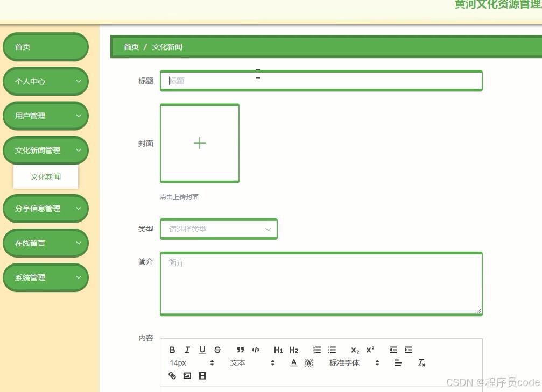542x392 pixels.
Task: Click the plus box to upload cover
Action: 200,144
